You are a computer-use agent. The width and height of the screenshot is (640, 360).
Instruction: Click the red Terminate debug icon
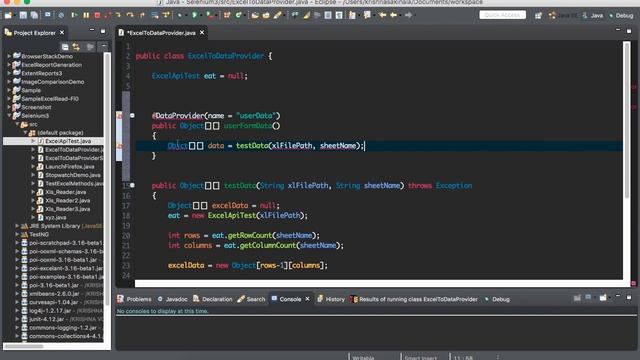click(97, 15)
